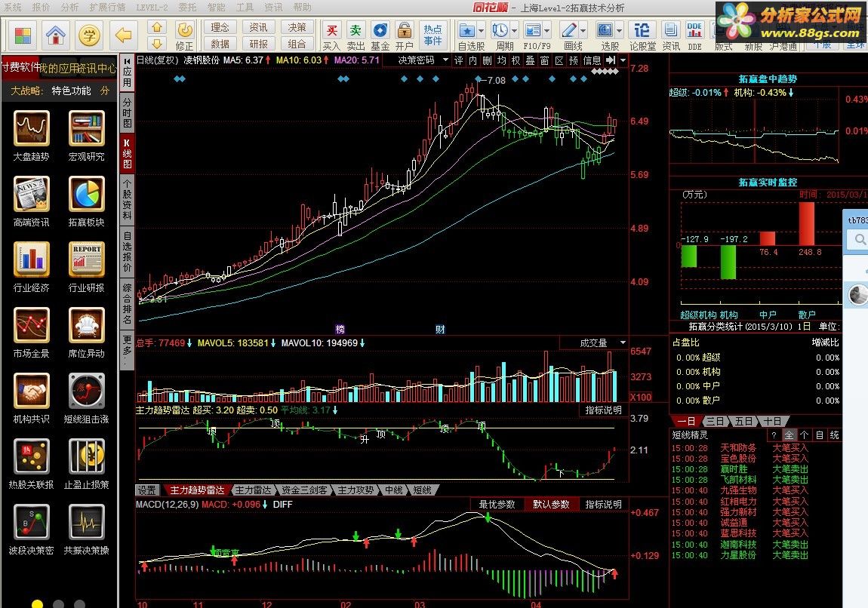The height and width of the screenshot is (608, 868).
Task: Click the down arrow page icon
Action: (157, 43)
